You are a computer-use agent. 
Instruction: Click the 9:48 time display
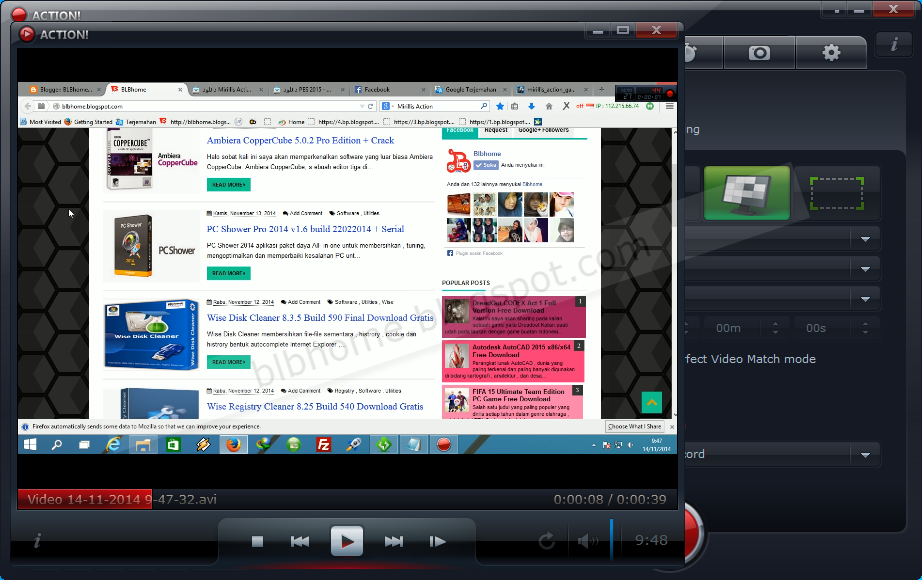point(651,540)
